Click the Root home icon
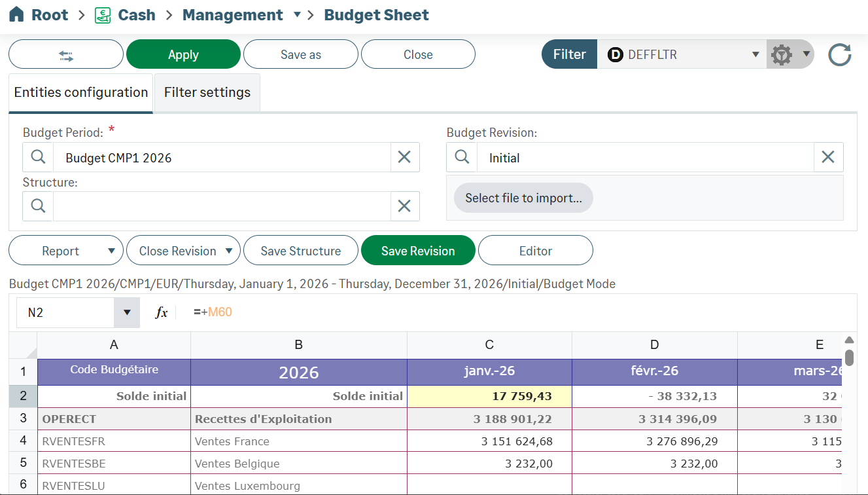The height and width of the screenshot is (495, 868). point(16,15)
